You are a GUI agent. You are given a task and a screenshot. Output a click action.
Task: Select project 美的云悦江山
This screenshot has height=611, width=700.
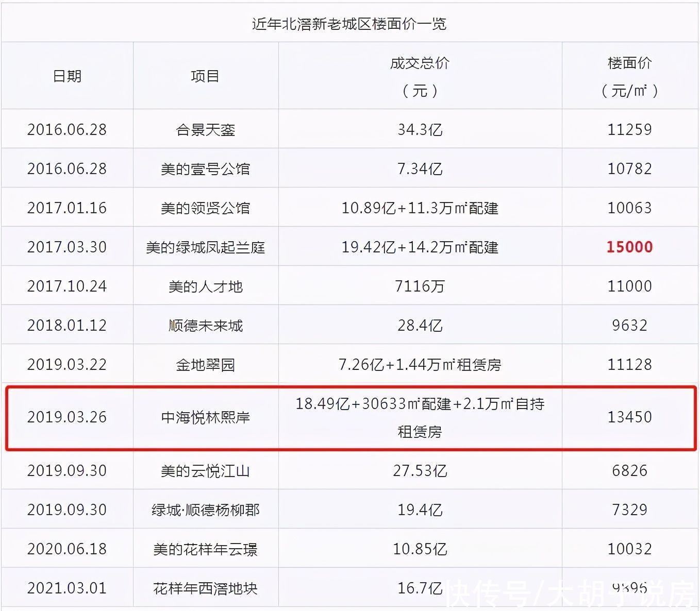[205, 471]
